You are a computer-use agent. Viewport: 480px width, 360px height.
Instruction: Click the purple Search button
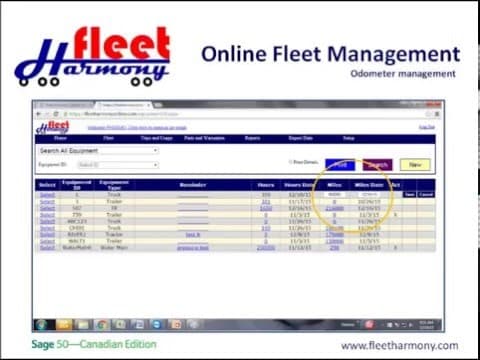pyautogui.click(x=377, y=165)
